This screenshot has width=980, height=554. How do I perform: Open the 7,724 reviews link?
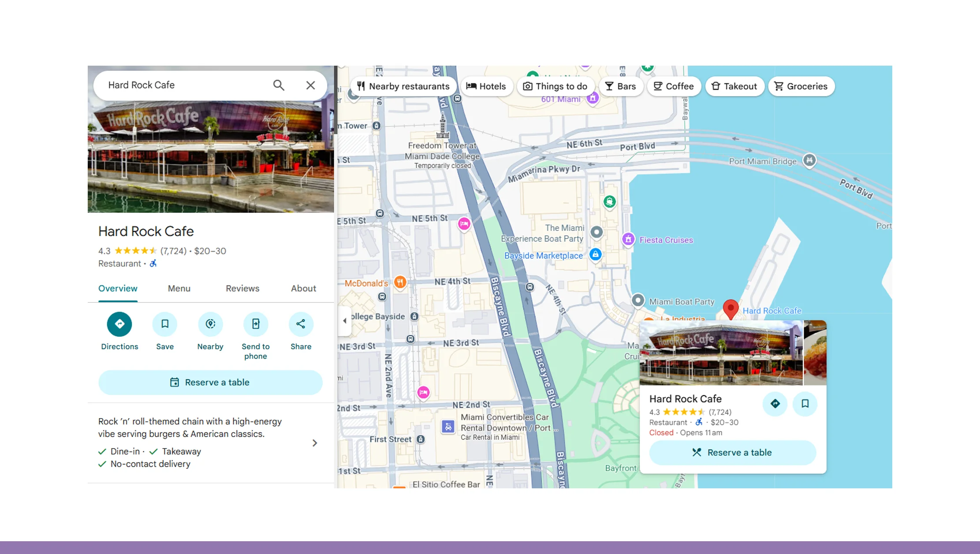tap(173, 251)
